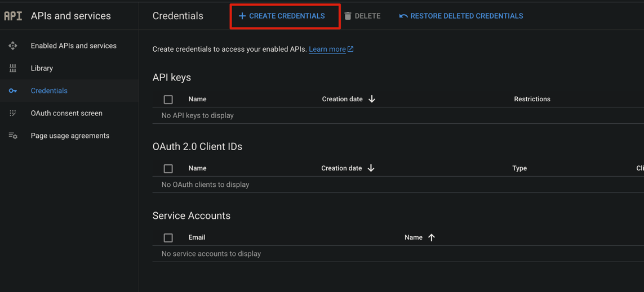Click the OAuth clients Creation date header

coord(341,168)
